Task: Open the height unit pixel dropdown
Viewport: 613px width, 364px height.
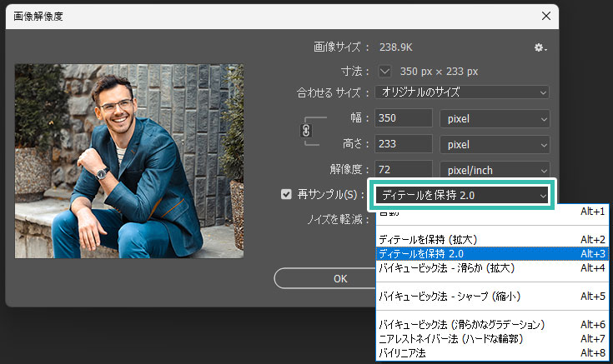Action: coord(495,144)
